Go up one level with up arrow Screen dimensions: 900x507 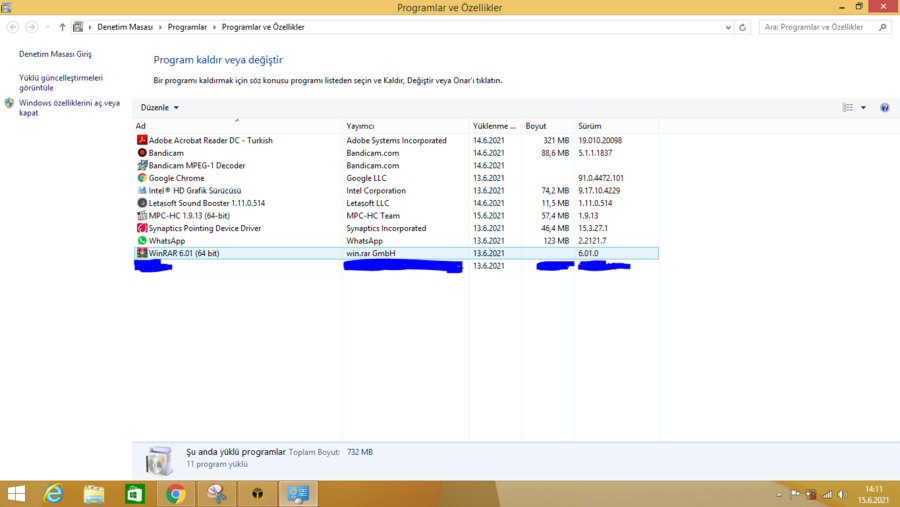[63, 27]
